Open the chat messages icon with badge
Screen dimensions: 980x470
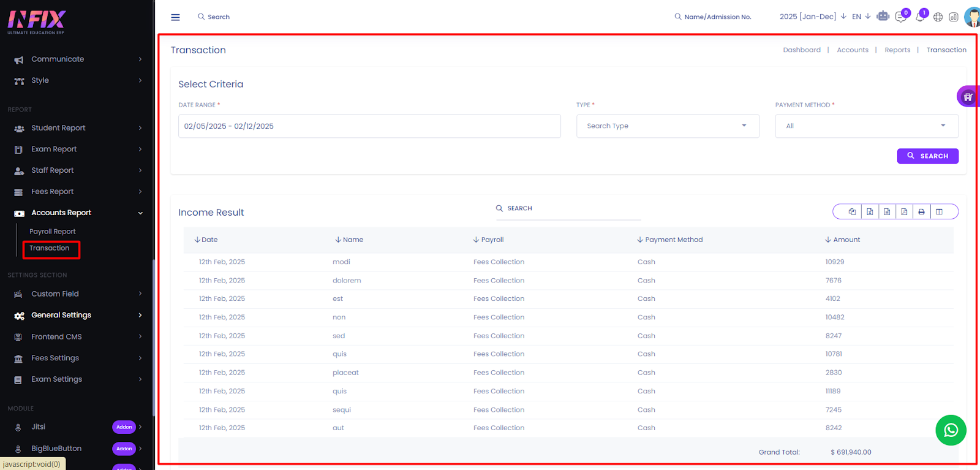click(x=901, y=17)
